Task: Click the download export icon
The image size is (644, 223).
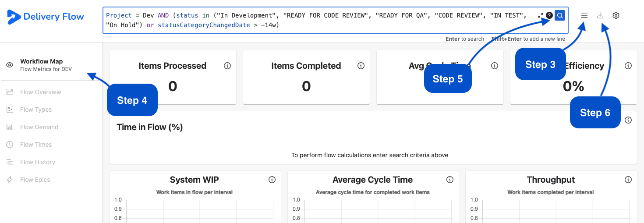Action: [x=600, y=15]
